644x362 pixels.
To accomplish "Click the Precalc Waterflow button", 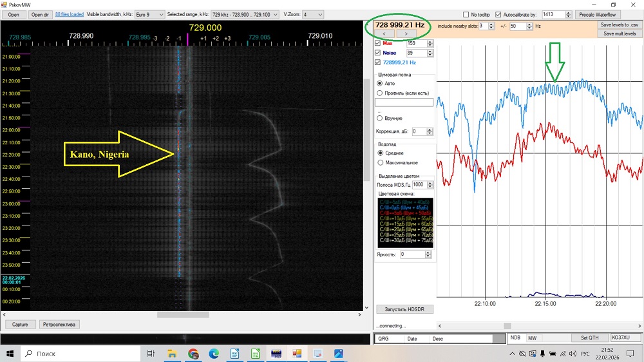I will (598, 14).
